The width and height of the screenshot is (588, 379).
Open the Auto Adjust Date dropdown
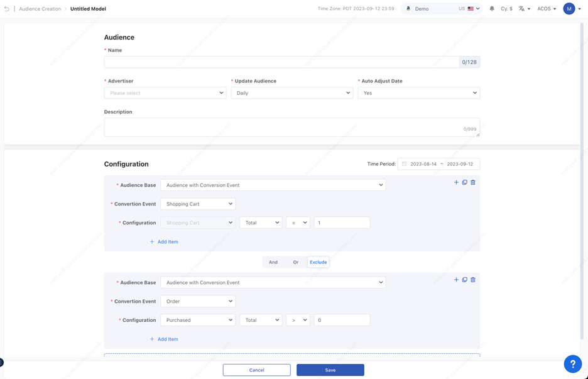[418, 92]
